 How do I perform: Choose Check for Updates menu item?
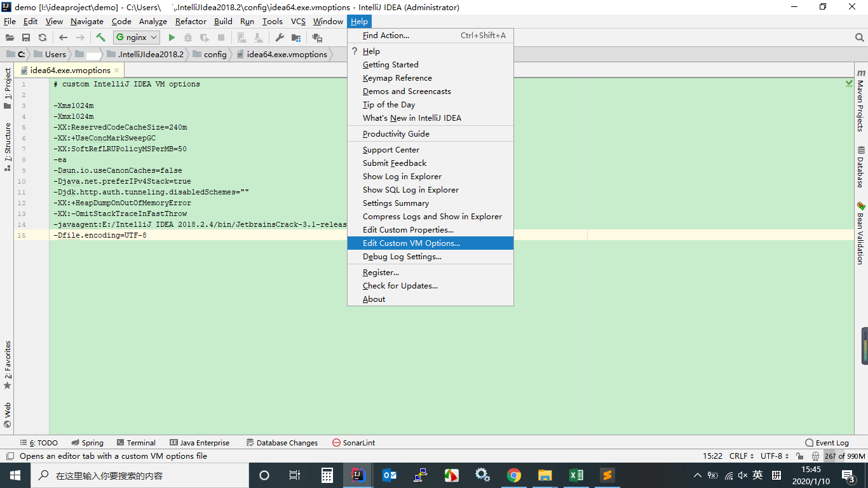click(430, 286)
